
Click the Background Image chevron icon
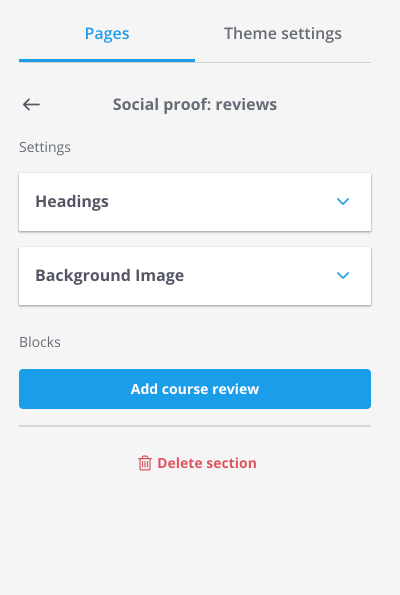[x=343, y=275]
